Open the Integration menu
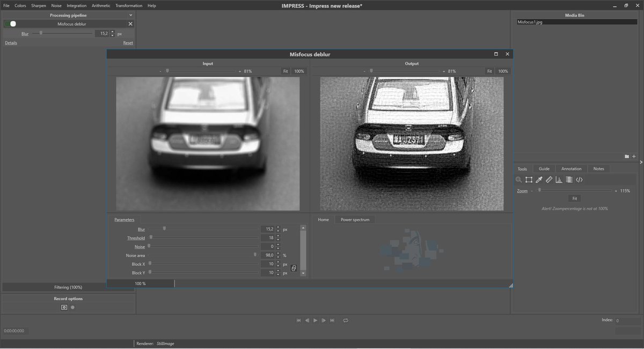This screenshot has height=349, width=644. tap(77, 5)
